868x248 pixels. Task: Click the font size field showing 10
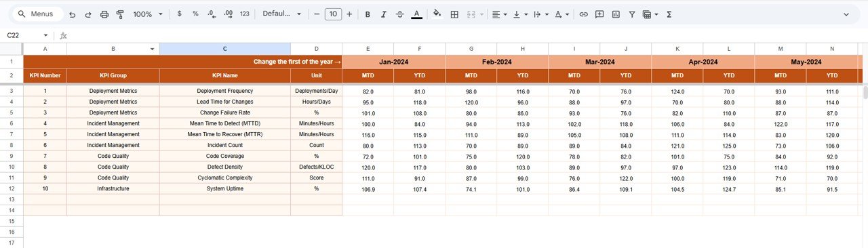333,14
